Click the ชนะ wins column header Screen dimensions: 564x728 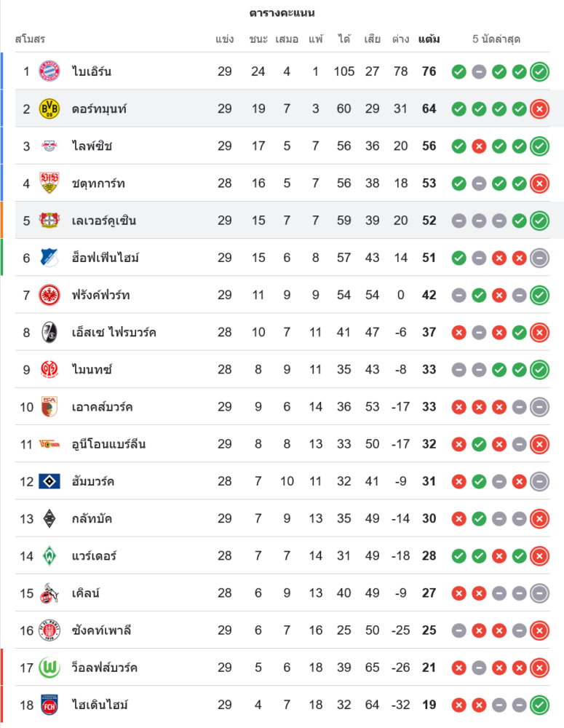[258, 39]
